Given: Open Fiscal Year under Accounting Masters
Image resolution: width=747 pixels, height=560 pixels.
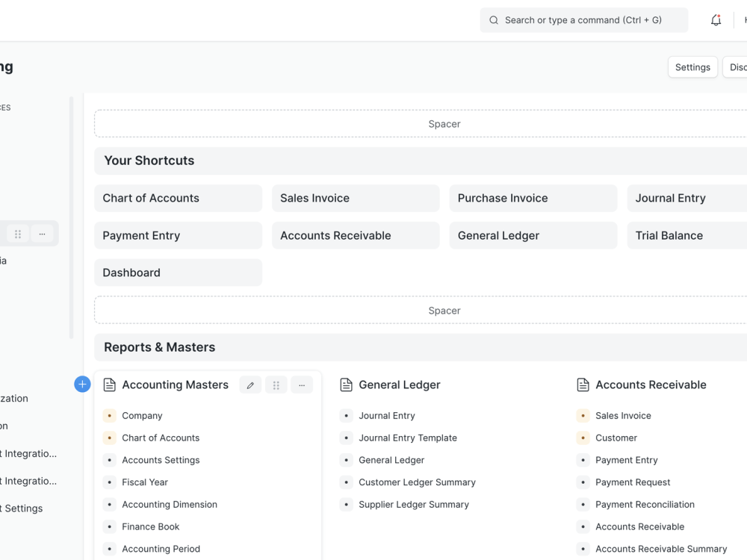Looking at the screenshot, I should (x=145, y=482).
